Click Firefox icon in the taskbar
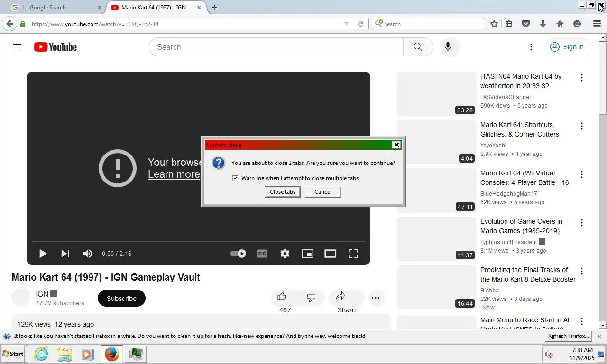The height and width of the screenshot is (364, 607). pos(111,354)
